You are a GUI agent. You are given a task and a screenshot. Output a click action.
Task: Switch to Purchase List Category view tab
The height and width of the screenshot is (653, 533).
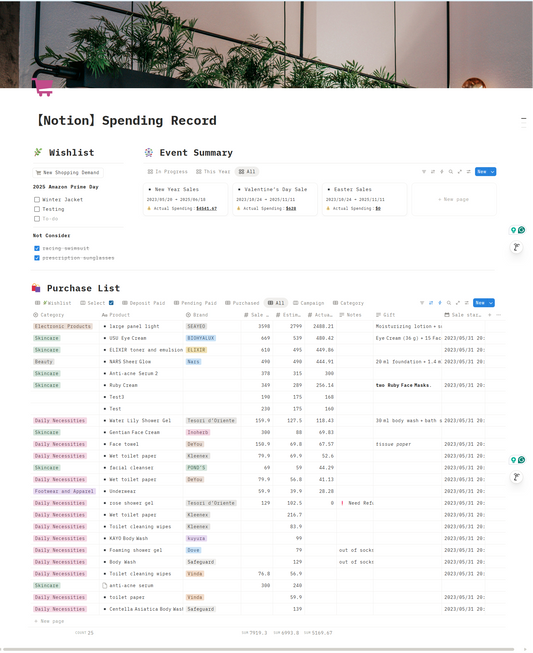point(348,303)
